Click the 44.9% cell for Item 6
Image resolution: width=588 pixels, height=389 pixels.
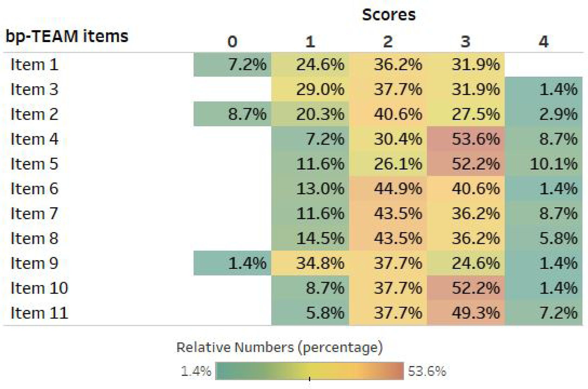point(388,189)
